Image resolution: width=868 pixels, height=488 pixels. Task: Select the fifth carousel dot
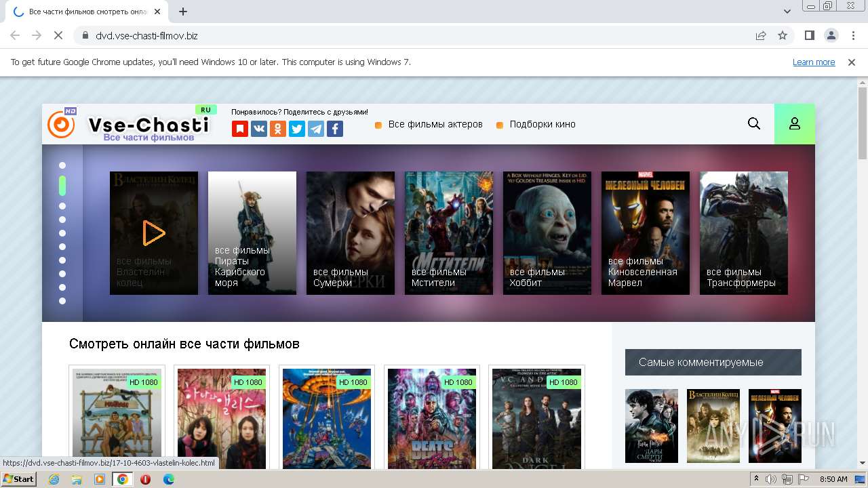click(x=62, y=233)
